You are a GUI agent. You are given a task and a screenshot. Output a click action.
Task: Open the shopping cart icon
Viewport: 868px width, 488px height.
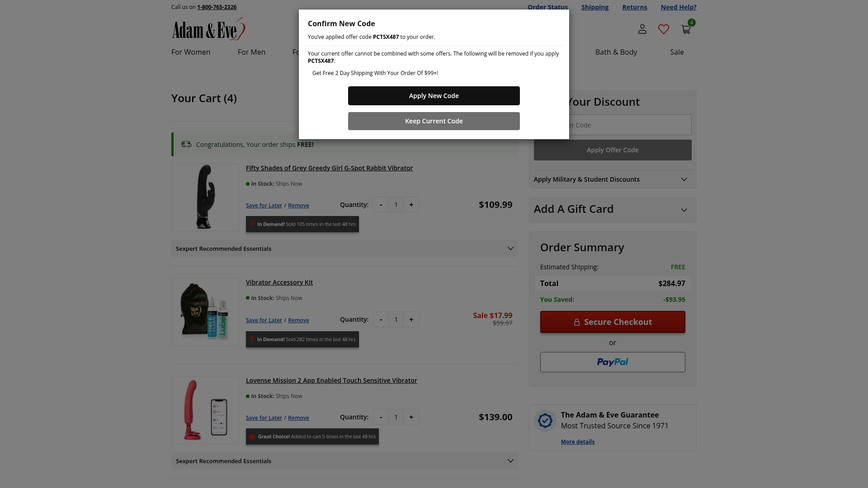686,29
